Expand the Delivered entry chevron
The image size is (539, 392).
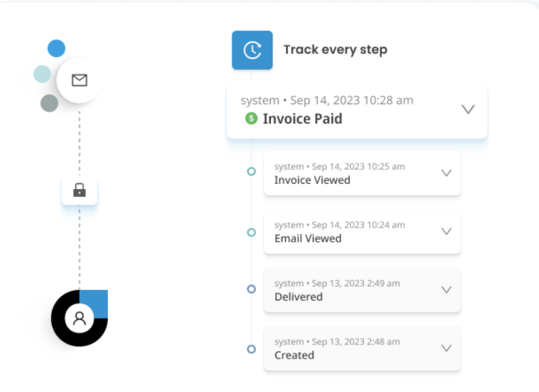[x=447, y=290]
